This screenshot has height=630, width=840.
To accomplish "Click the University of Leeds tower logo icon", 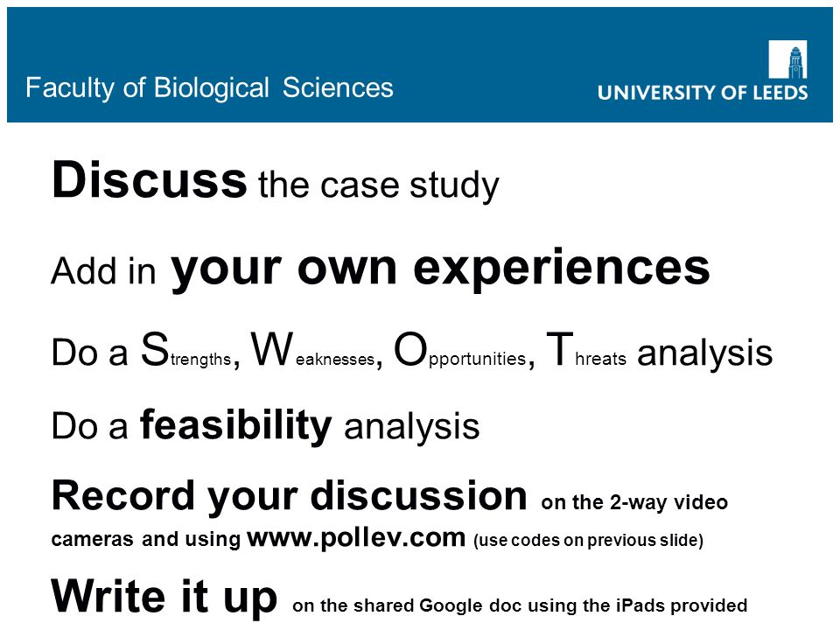I will [x=787, y=59].
